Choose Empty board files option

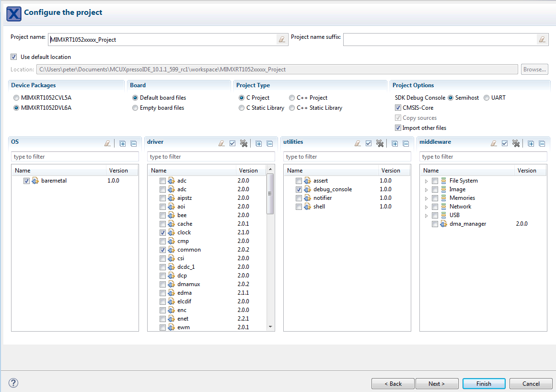click(x=135, y=108)
